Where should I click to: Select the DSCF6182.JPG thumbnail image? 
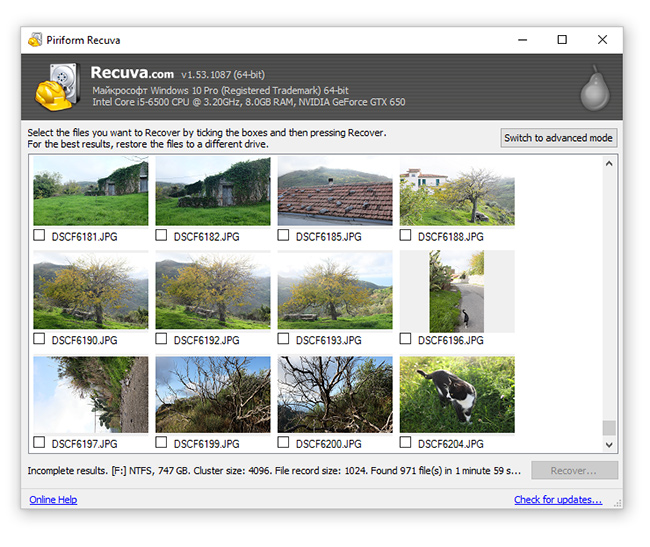coord(213,191)
